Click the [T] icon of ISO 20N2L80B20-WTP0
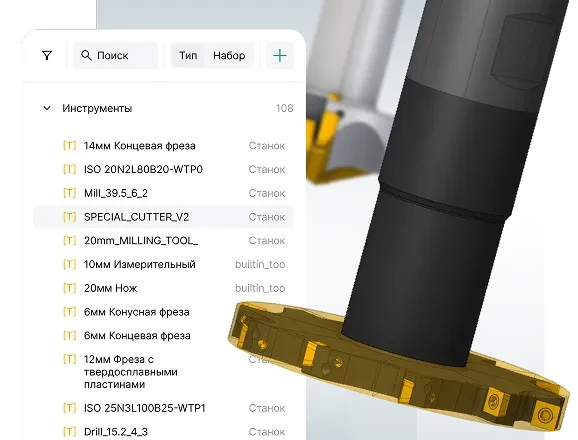The height and width of the screenshot is (440, 578). [69, 169]
